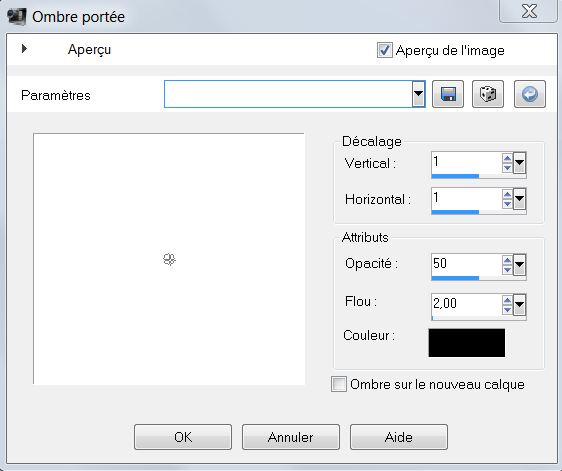Save preset with the floppy disk icon

(448, 94)
